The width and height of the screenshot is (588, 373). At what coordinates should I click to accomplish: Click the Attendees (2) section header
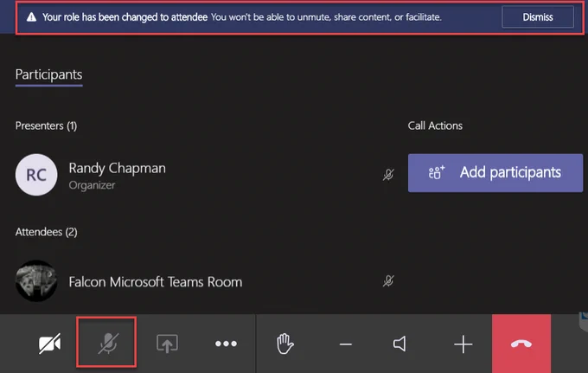tap(46, 232)
